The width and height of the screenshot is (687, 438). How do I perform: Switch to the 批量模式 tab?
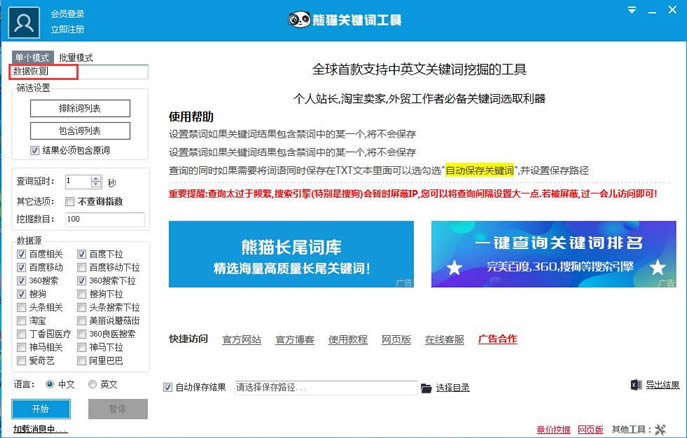tap(75, 58)
